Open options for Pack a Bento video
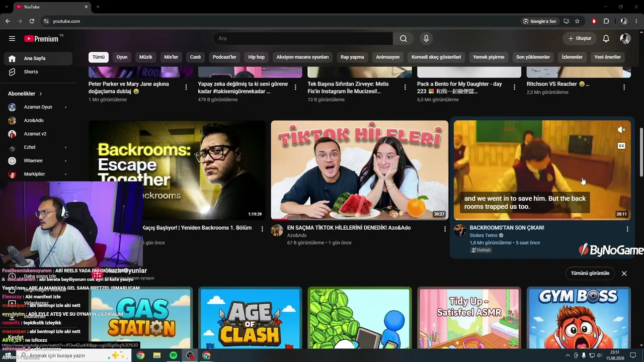This screenshot has width=644, height=362. click(515, 87)
